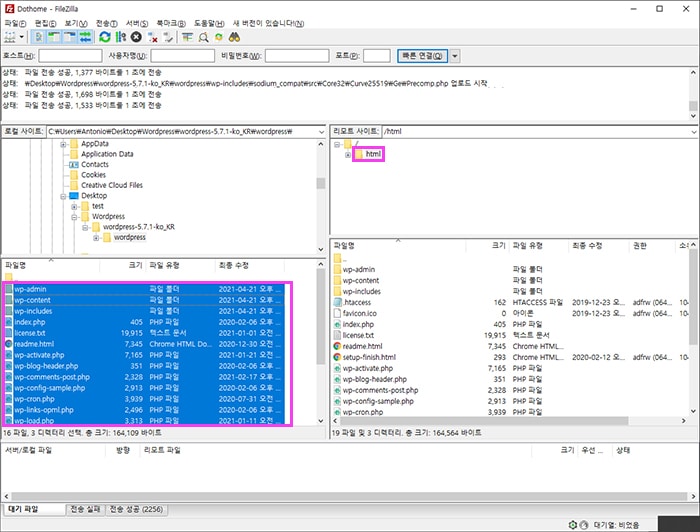This screenshot has height=532, width=700.
Task: Toggle local directory tree view
Action: click(x=54, y=37)
